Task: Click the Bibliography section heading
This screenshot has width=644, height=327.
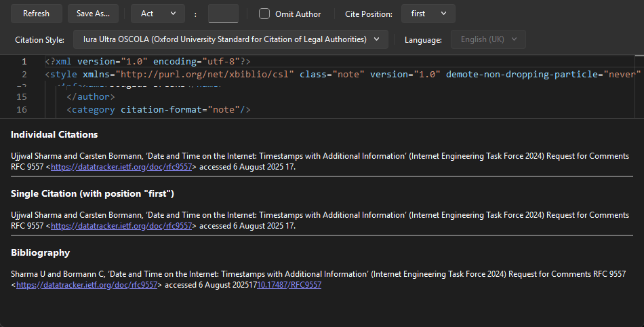Action: 40,252
